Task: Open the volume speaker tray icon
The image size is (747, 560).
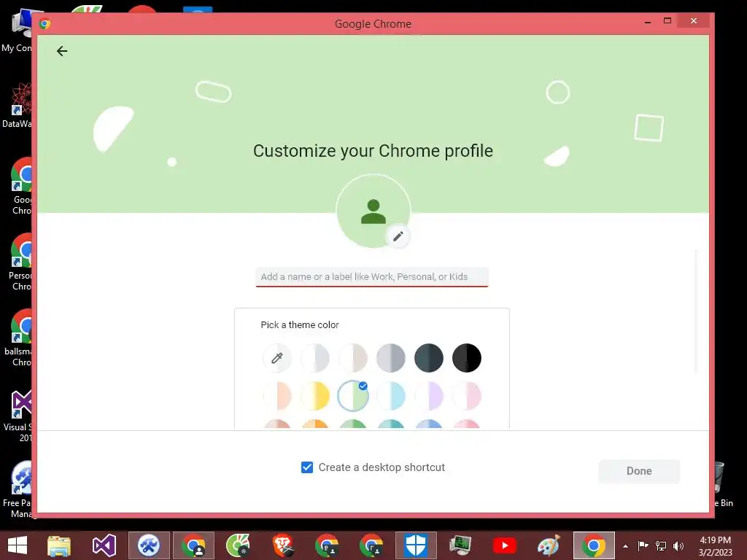Action: point(678,545)
